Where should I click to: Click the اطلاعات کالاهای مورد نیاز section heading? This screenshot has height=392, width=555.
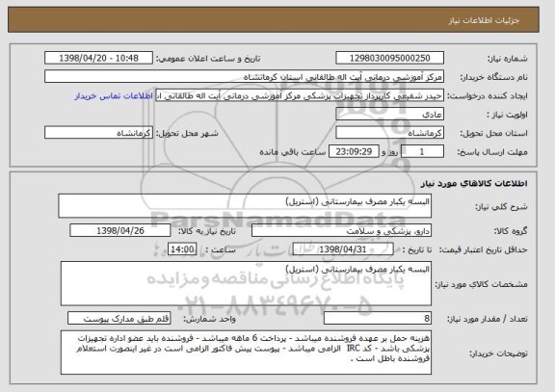point(474,183)
